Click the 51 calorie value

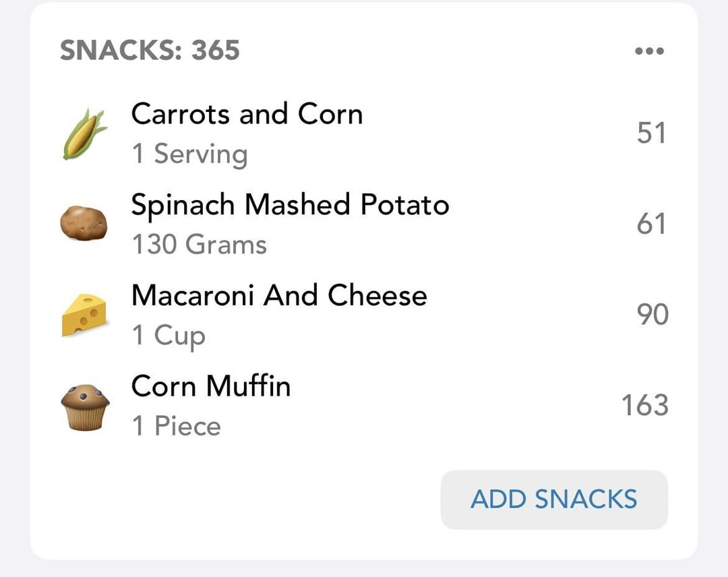[x=651, y=133]
